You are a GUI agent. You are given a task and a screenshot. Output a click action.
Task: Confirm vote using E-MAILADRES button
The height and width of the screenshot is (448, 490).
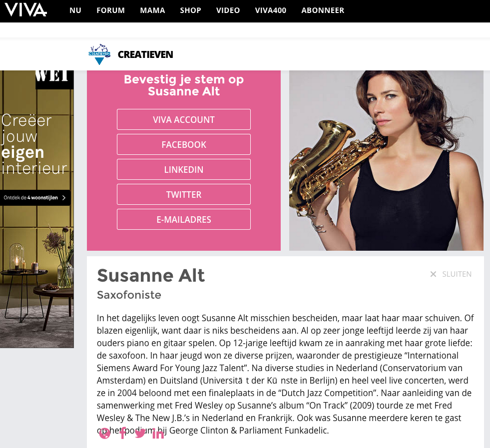[184, 219]
